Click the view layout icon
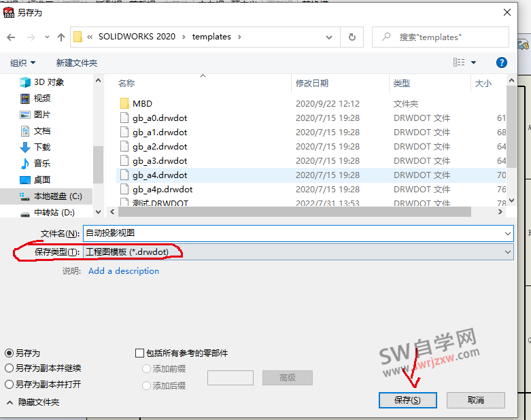 [459, 63]
